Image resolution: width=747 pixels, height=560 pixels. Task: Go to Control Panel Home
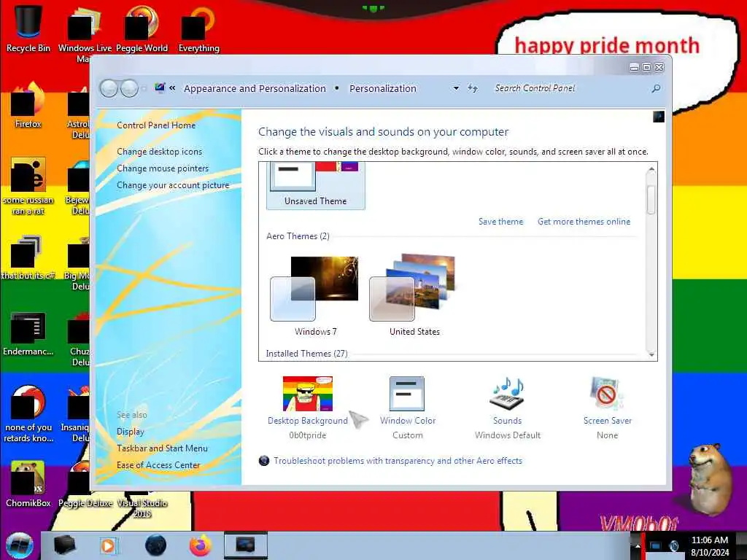coord(156,125)
